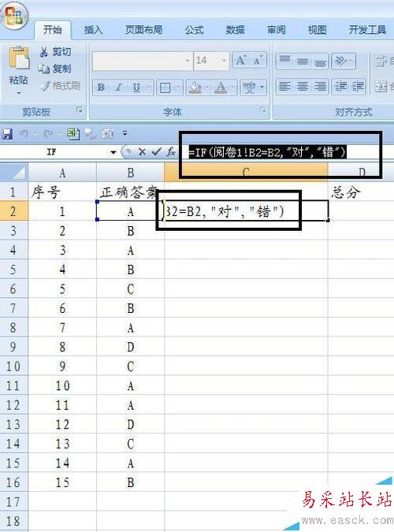The width and height of the screenshot is (394, 532).
Task: Open the 插入 ribbon tab
Action: pos(93,30)
